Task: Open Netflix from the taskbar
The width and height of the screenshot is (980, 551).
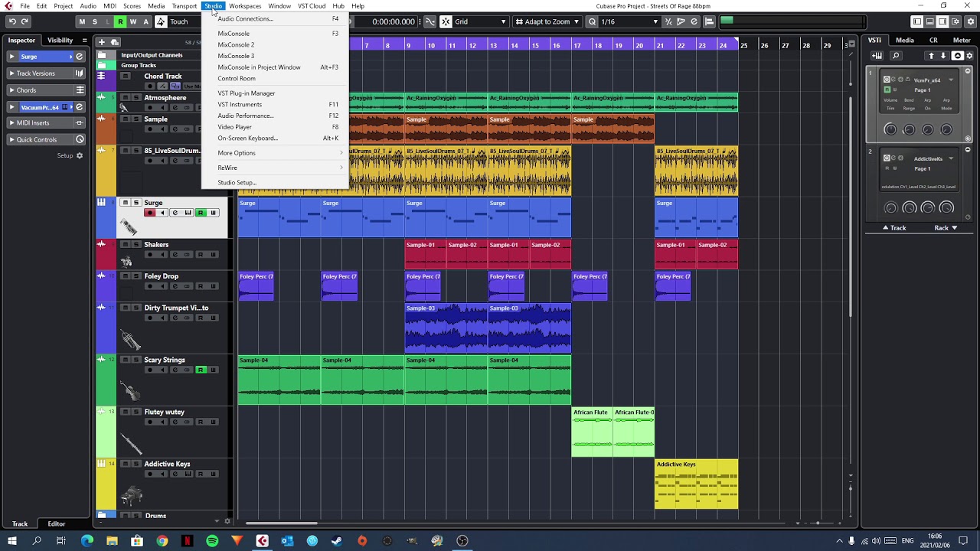Action: pyautogui.click(x=188, y=541)
